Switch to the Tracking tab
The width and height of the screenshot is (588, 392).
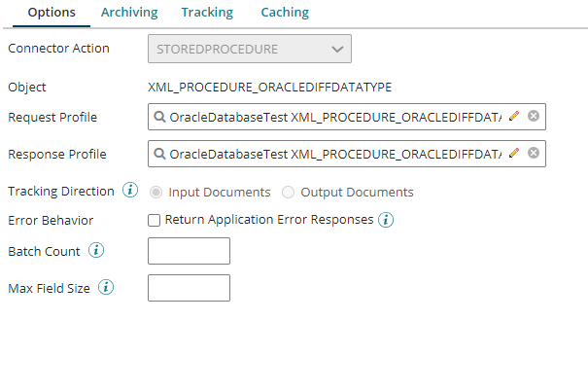(207, 13)
